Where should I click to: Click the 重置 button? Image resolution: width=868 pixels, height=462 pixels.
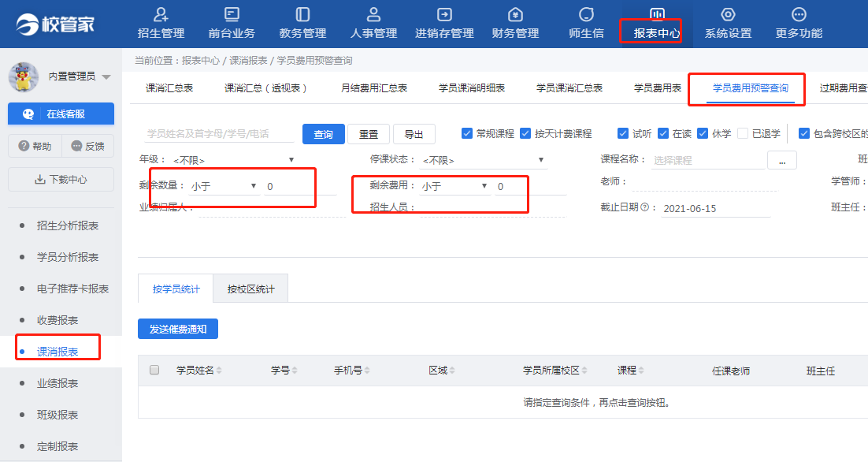pyautogui.click(x=369, y=134)
